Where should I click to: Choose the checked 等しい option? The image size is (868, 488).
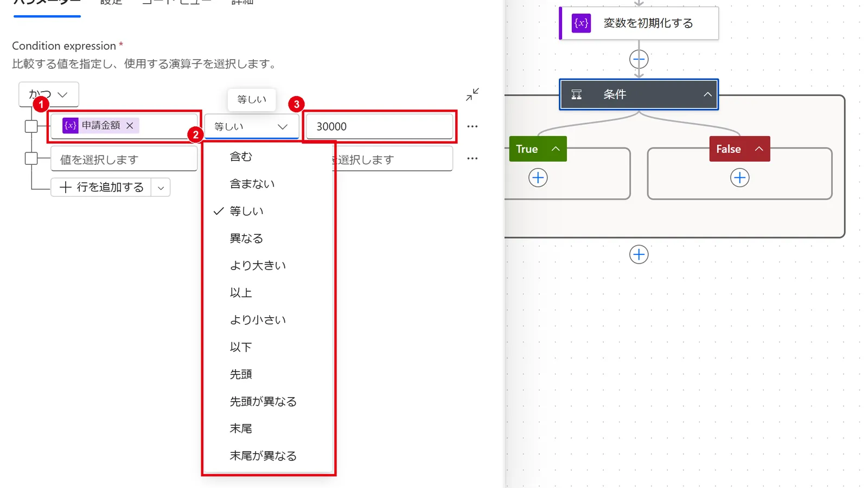coord(269,211)
